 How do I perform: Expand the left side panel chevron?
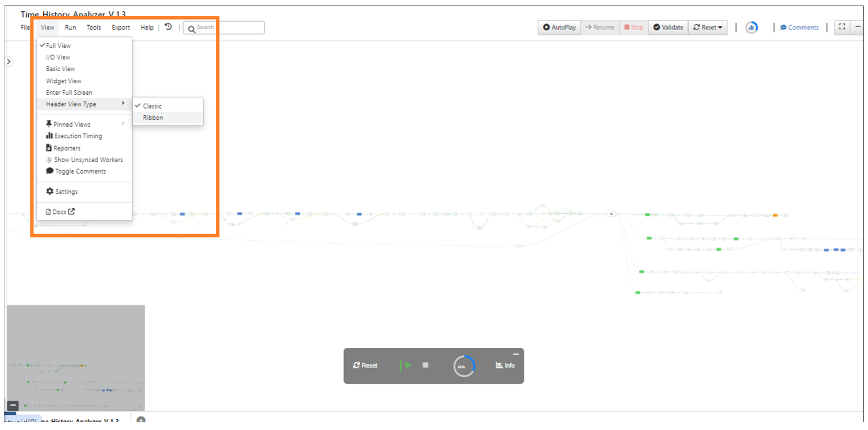pyautogui.click(x=9, y=61)
